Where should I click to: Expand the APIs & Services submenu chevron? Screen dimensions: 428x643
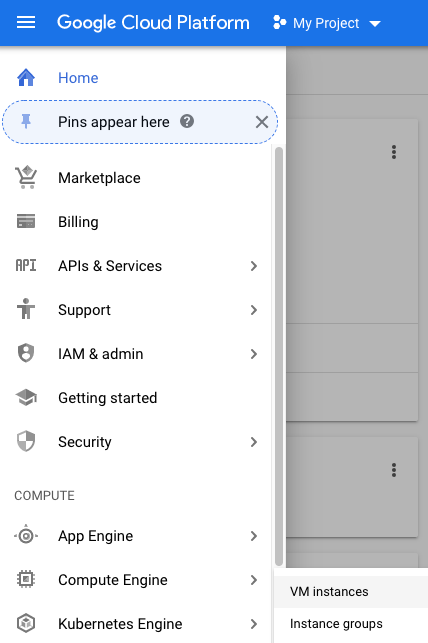point(254,266)
